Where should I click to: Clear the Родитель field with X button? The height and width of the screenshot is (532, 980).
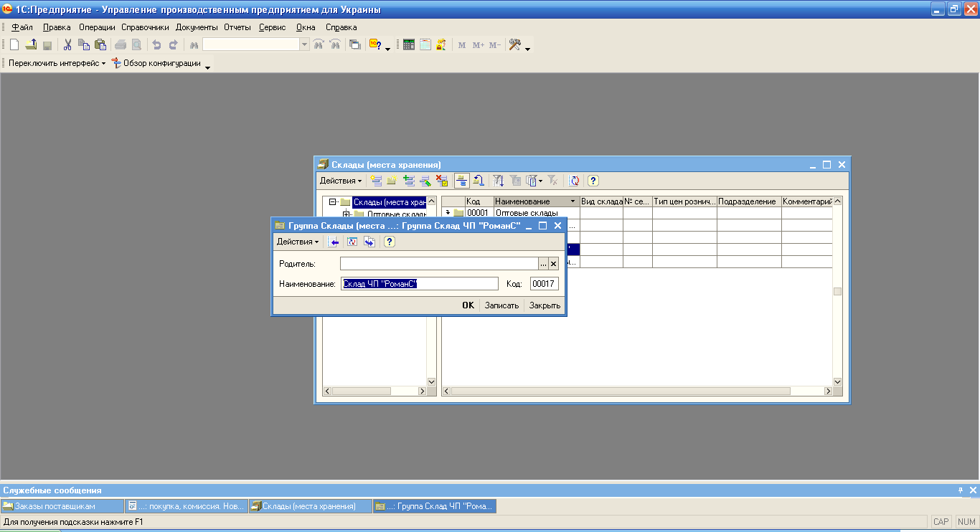pyautogui.click(x=553, y=264)
